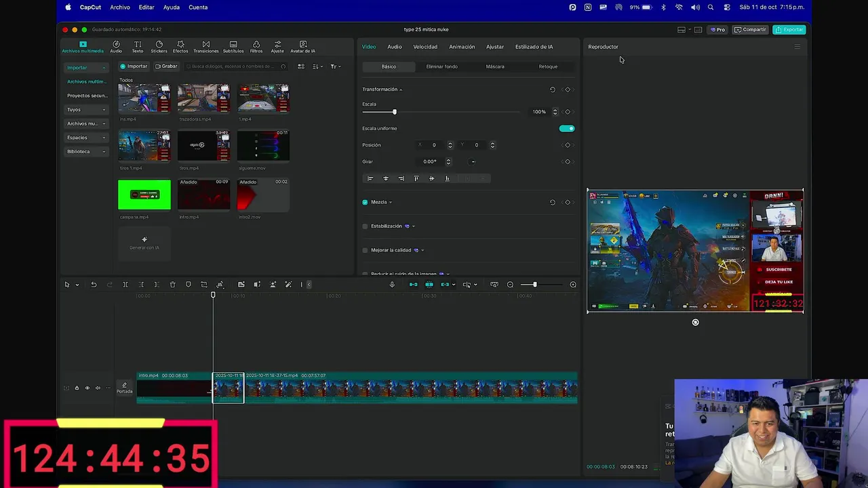
Task: Lock the main video track
Action: [77, 388]
